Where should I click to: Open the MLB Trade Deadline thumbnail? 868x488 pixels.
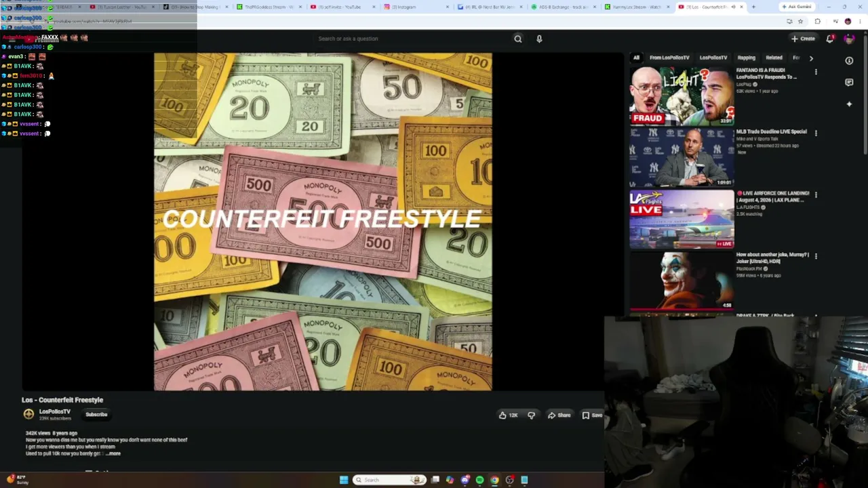click(682, 157)
